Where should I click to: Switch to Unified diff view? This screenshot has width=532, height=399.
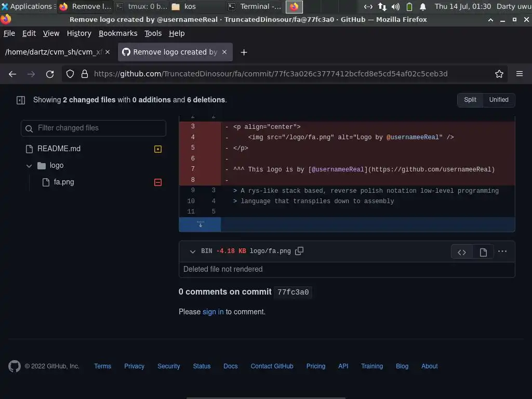coord(499,100)
